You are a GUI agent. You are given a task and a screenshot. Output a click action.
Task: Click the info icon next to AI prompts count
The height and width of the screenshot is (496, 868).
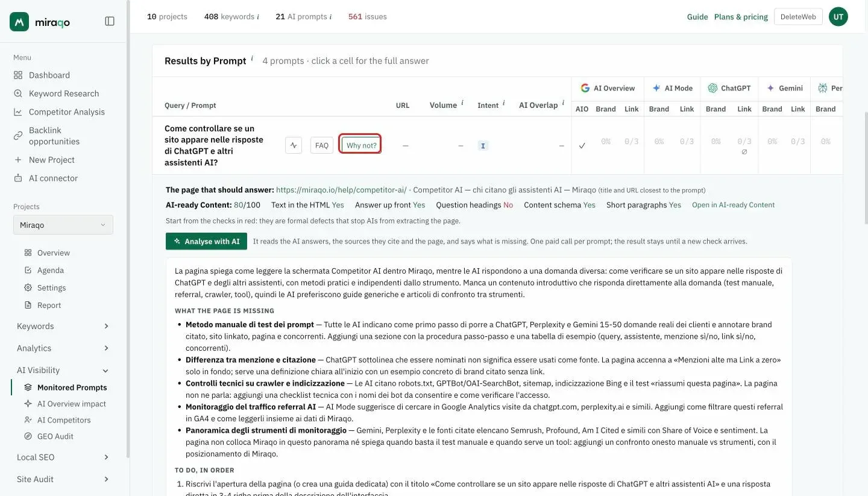[x=330, y=17]
